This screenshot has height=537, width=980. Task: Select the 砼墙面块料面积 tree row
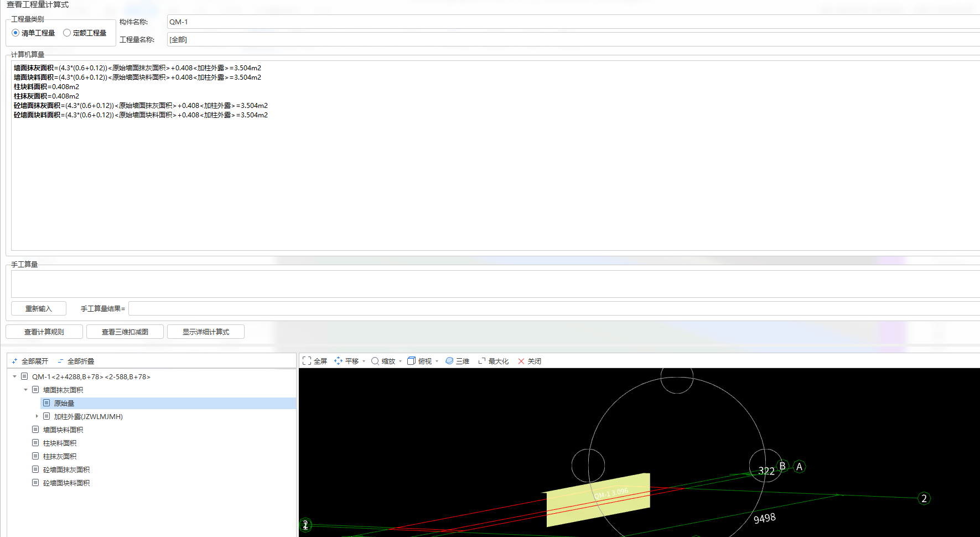pos(66,483)
